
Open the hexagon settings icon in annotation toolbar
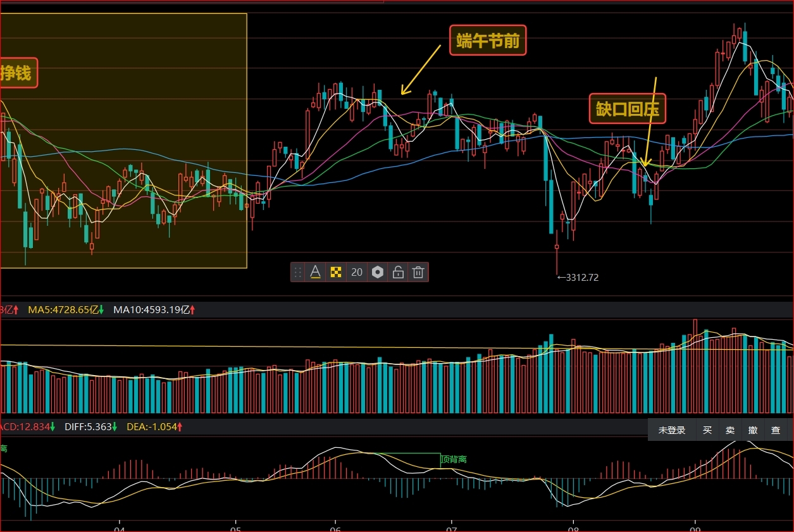(x=378, y=272)
